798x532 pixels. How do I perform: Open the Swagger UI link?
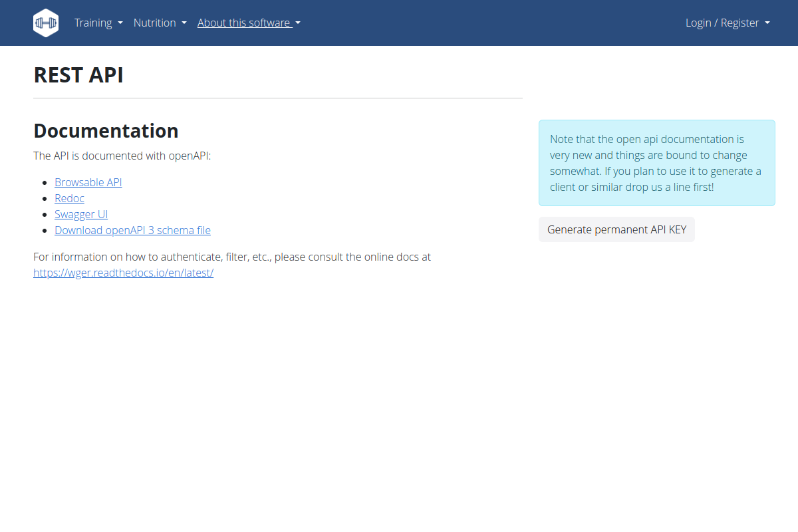pos(81,214)
